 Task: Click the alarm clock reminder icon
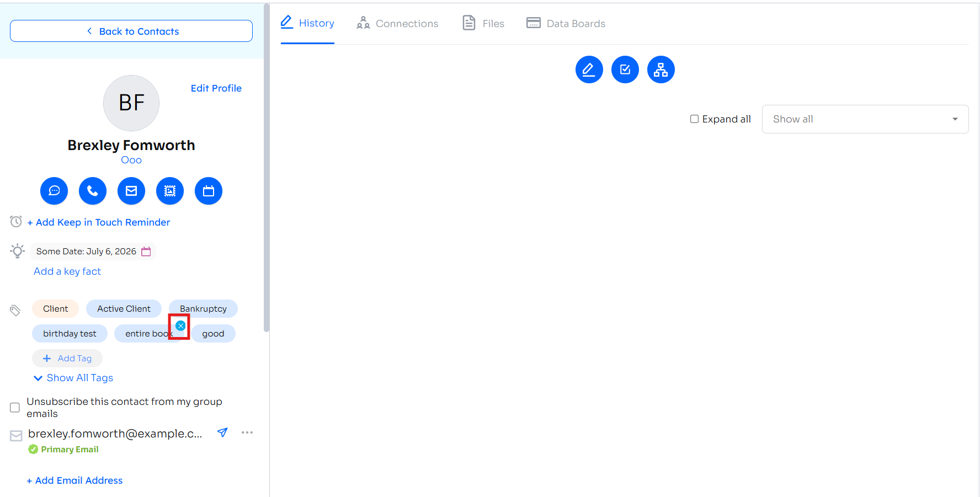click(x=16, y=222)
